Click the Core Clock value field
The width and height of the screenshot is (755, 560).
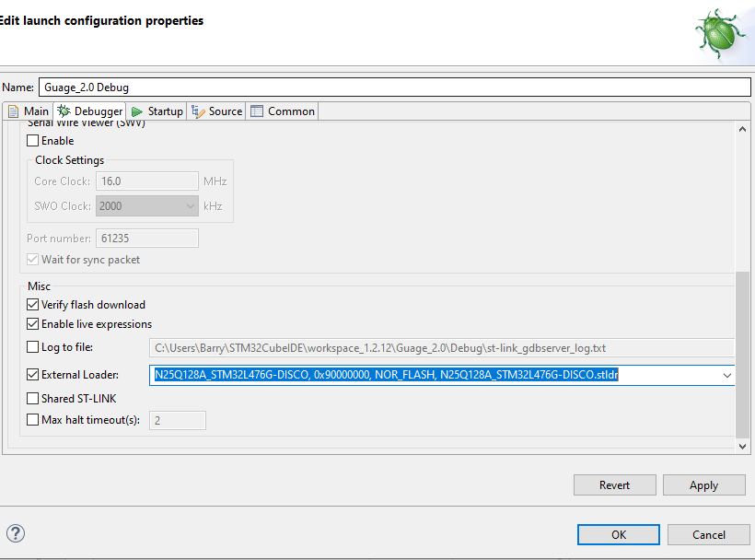click(x=147, y=181)
